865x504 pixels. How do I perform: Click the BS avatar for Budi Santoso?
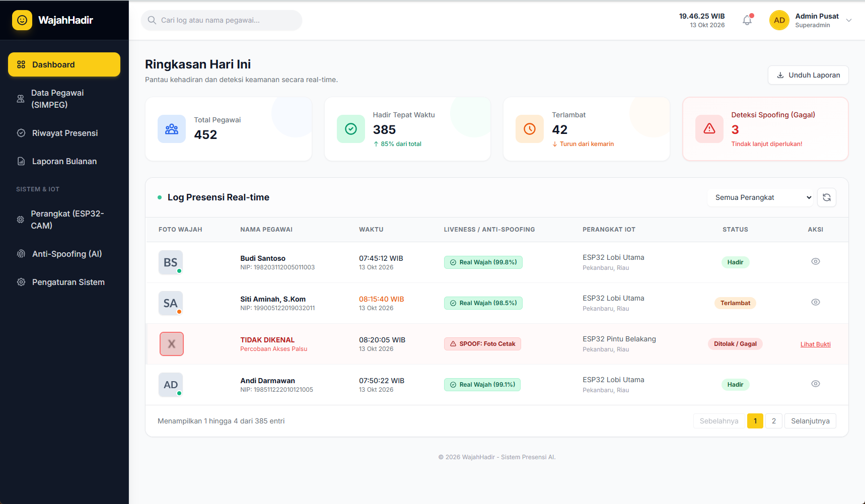pyautogui.click(x=171, y=262)
